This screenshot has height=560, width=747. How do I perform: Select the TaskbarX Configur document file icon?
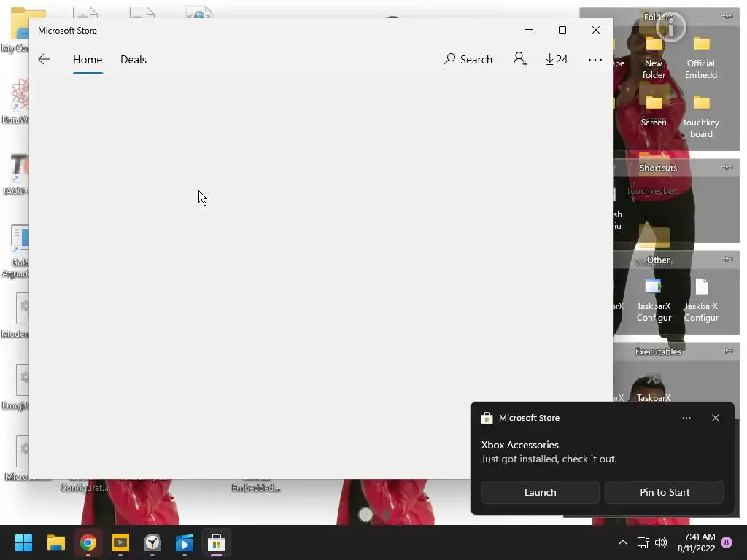click(701, 300)
